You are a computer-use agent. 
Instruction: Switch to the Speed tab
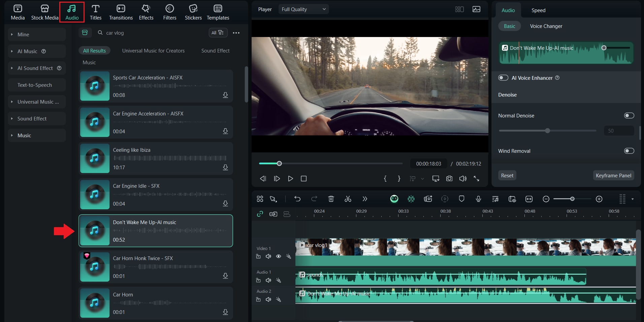(x=538, y=10)
